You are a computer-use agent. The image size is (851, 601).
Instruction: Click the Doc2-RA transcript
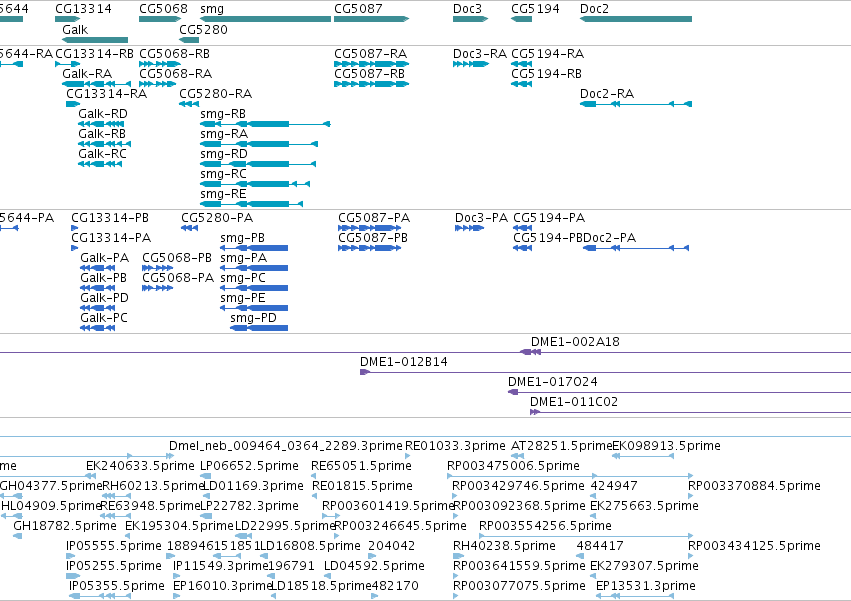click(x=636, y=104)
